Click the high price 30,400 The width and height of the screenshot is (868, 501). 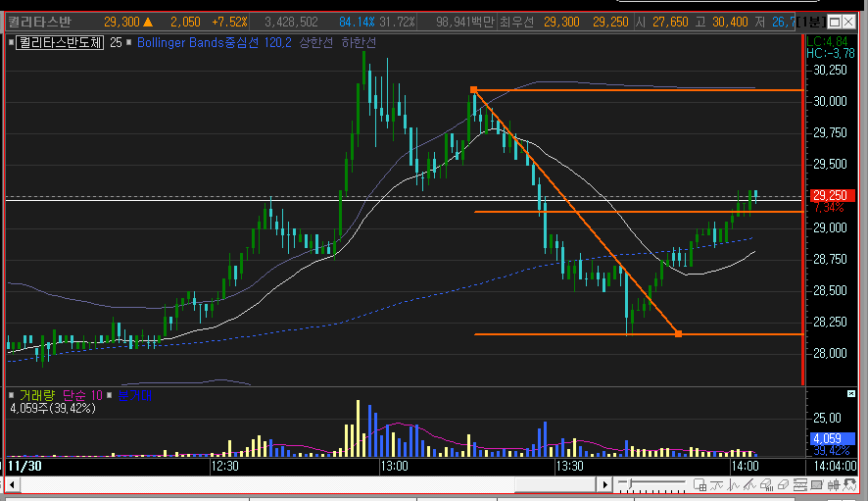pos(730,23)
